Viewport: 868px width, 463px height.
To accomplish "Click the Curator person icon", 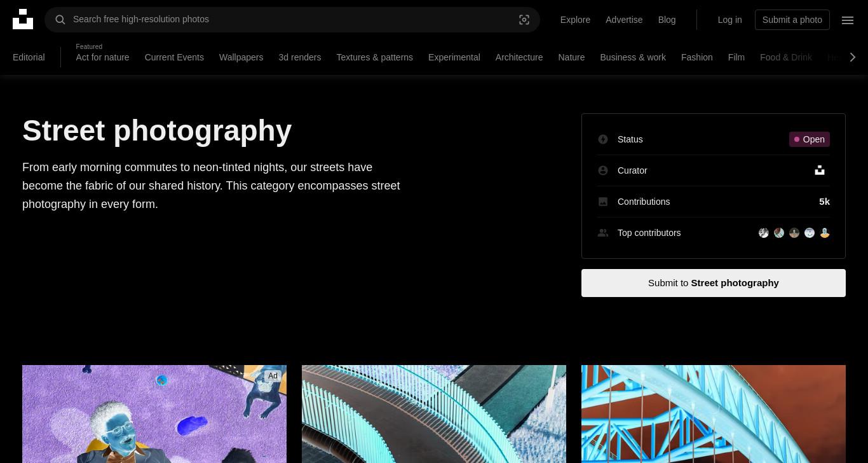I will [603, 170].
